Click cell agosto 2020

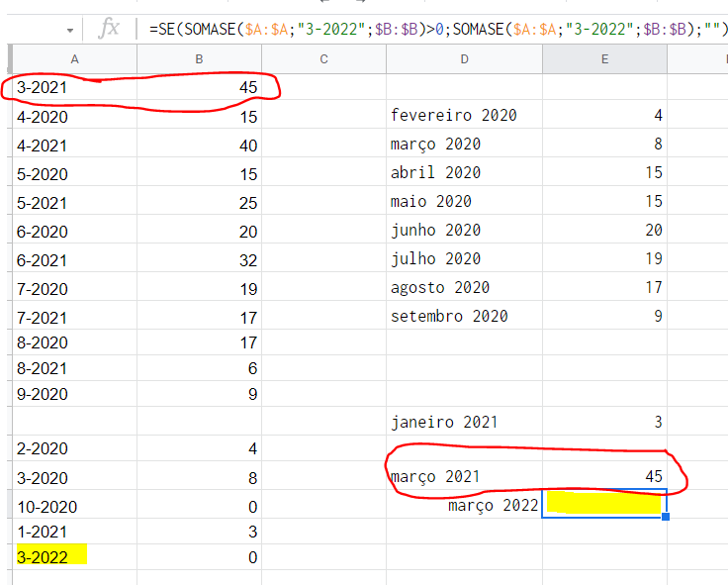tap(464, 287)
